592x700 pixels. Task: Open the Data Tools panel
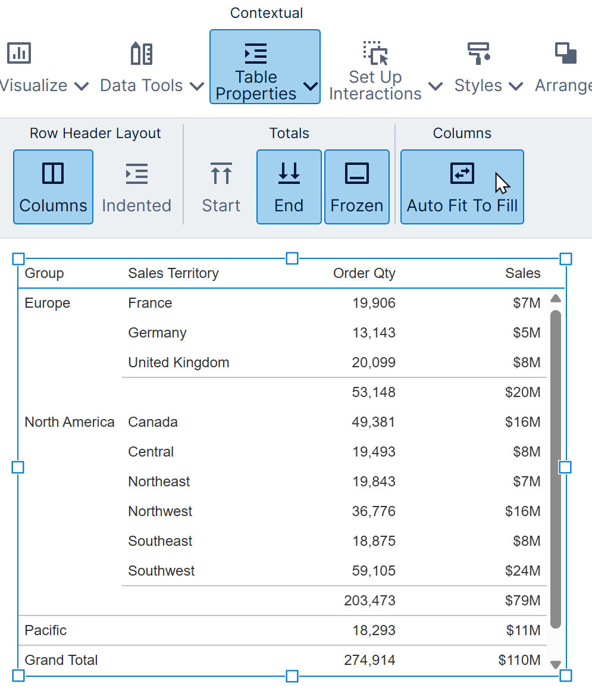[x=140, y=53]
